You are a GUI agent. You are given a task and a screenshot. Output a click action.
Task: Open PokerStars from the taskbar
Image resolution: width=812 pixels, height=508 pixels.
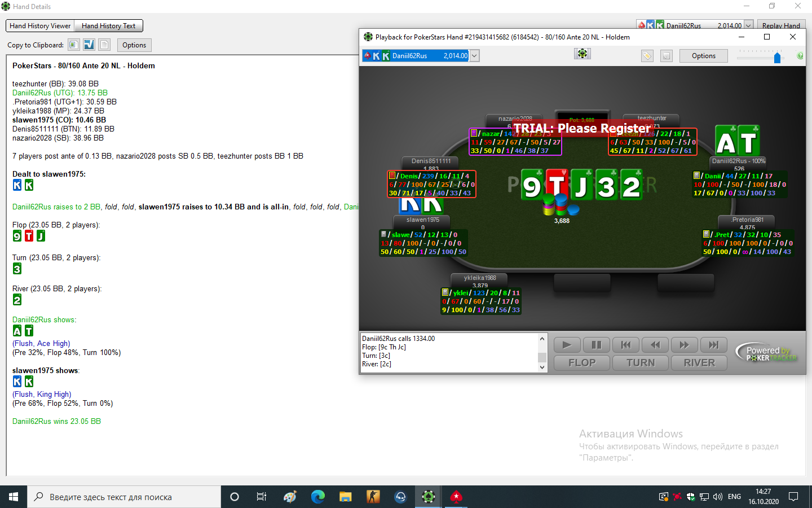tap(456, 497)
